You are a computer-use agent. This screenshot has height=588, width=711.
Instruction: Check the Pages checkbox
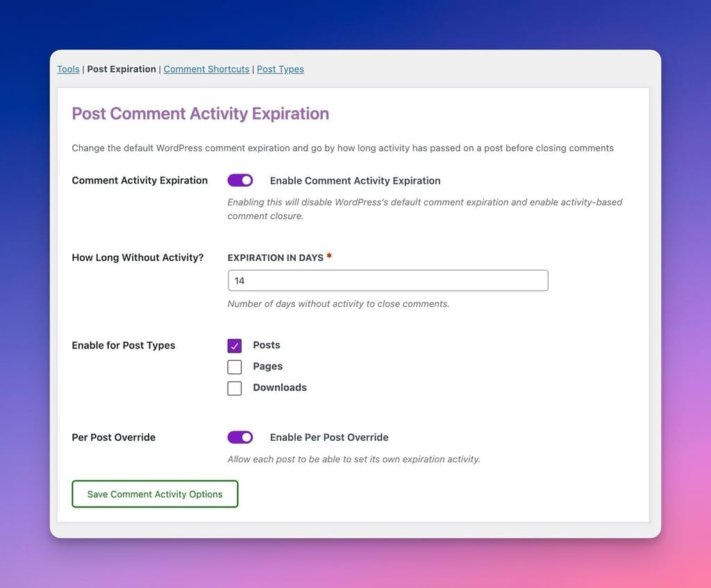235,367
